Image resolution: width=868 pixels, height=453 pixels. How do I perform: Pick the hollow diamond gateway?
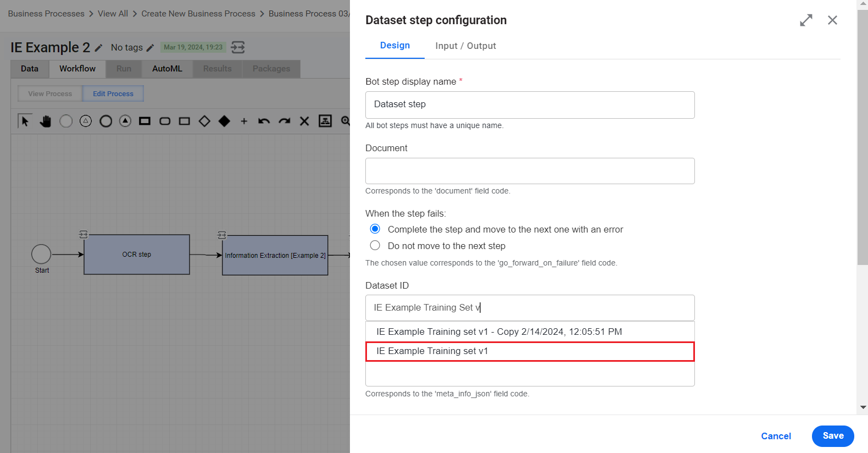click(x=204, y=121)
